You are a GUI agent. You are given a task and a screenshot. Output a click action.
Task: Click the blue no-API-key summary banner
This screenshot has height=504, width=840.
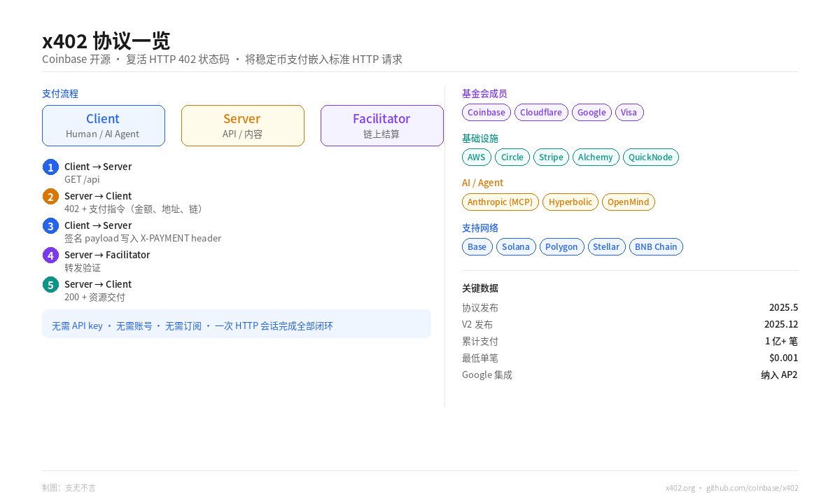tap(236, 324)
